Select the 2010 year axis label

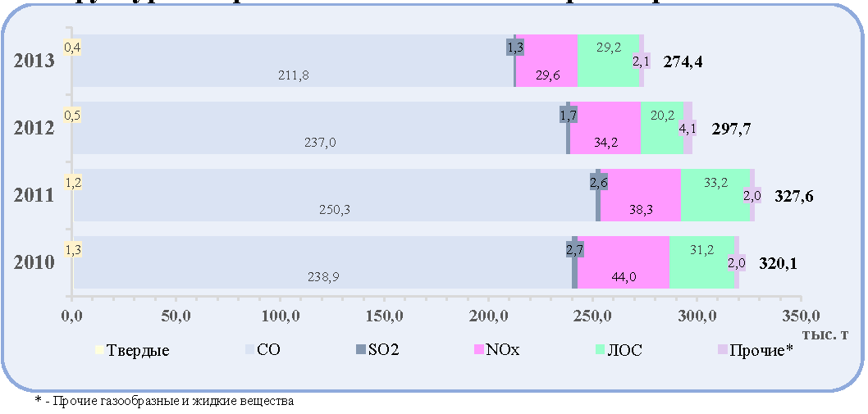pos(34,263)
